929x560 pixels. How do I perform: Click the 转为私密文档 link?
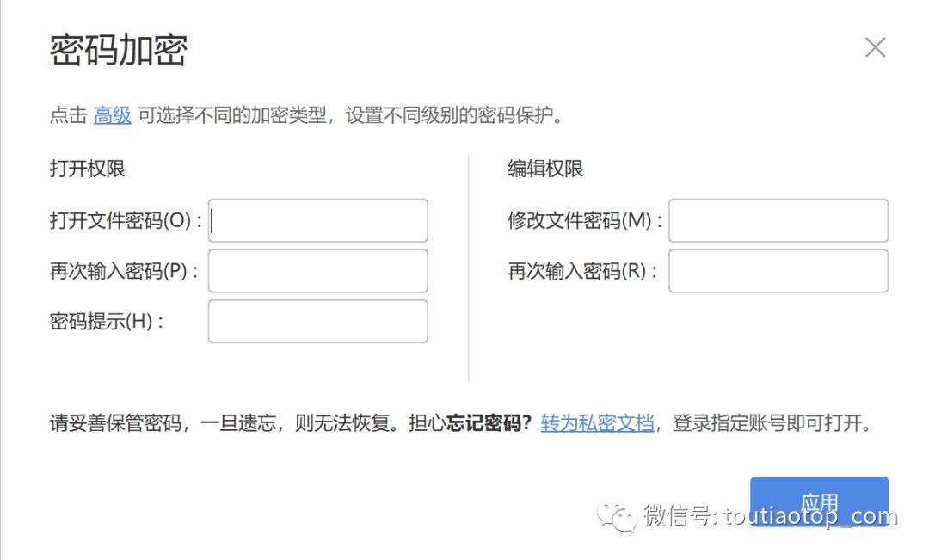(x=597, y=422)
